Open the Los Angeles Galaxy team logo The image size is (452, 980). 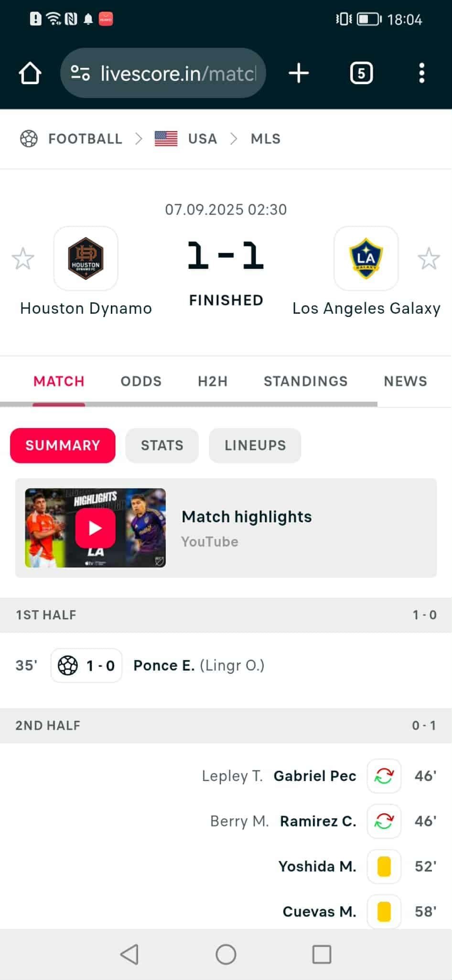coord(366,258)
